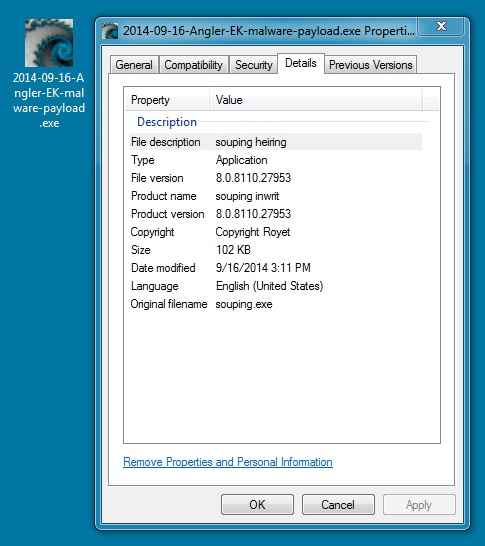
Task: Select the Copyright Royet row
Action: (275, 232)
